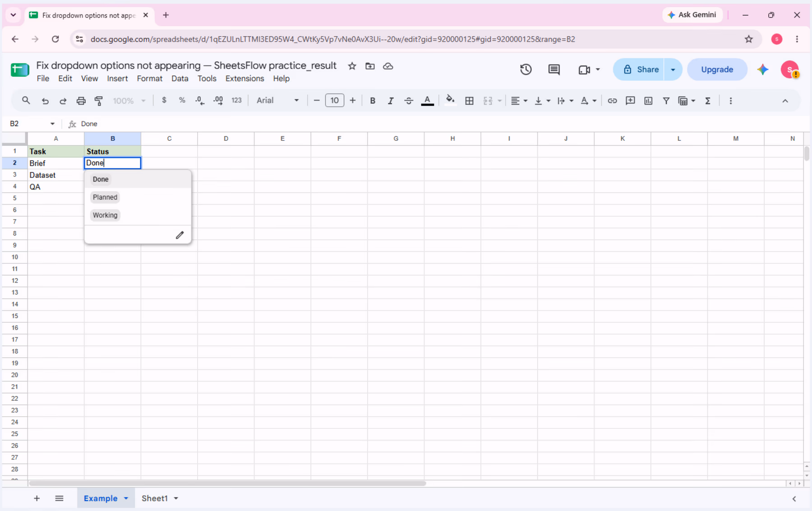Open the Arial font dropdown
Image resolution: width=812 pixels, height=511 pixels.
coord(277,101)
